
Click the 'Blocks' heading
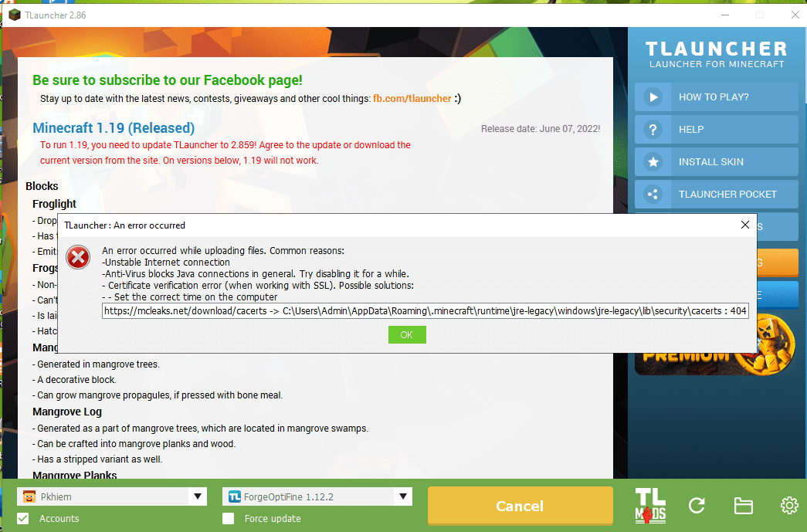click(x=42, y=186)
